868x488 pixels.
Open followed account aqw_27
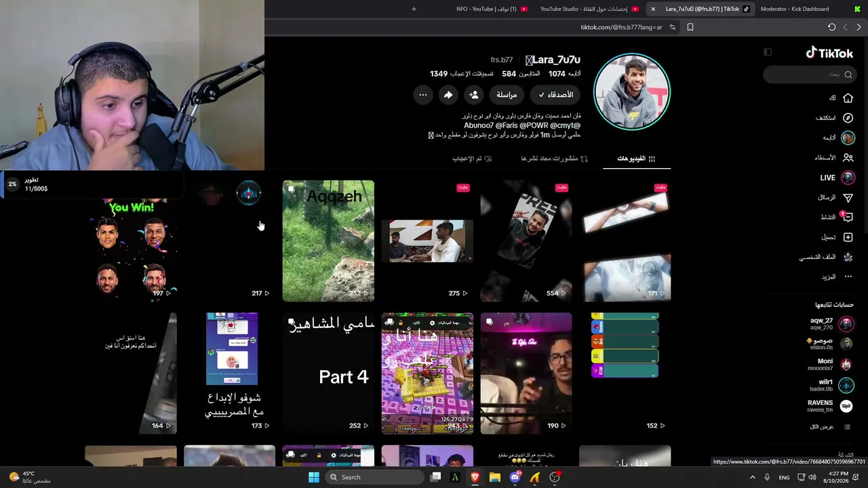click(831, 324)
